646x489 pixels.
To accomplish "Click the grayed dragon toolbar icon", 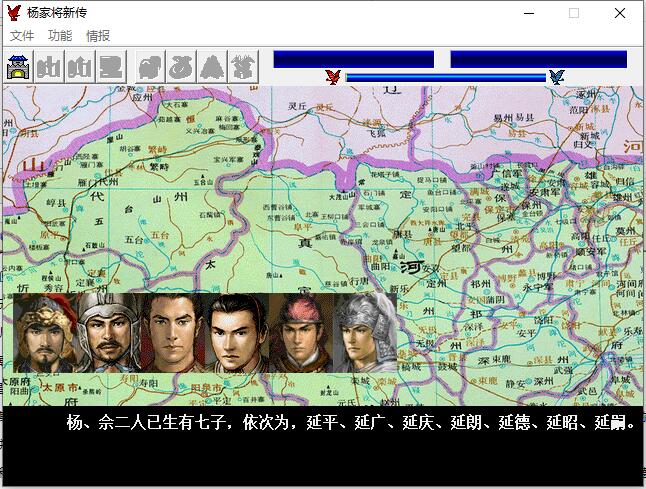I will coord(243,67).
